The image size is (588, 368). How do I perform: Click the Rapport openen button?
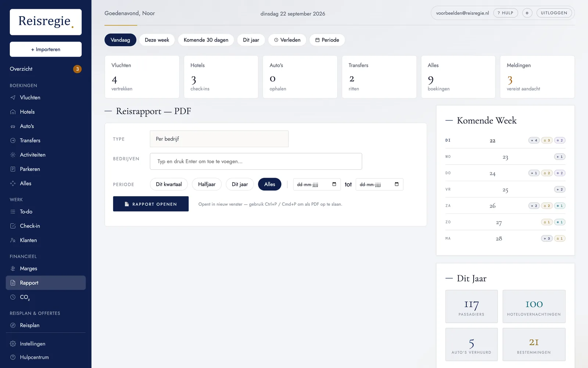151,204
